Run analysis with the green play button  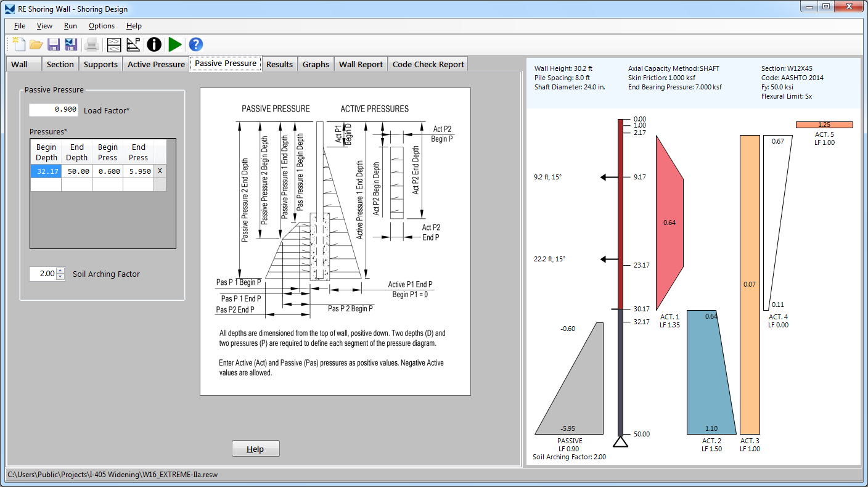(x=175, y=44)
